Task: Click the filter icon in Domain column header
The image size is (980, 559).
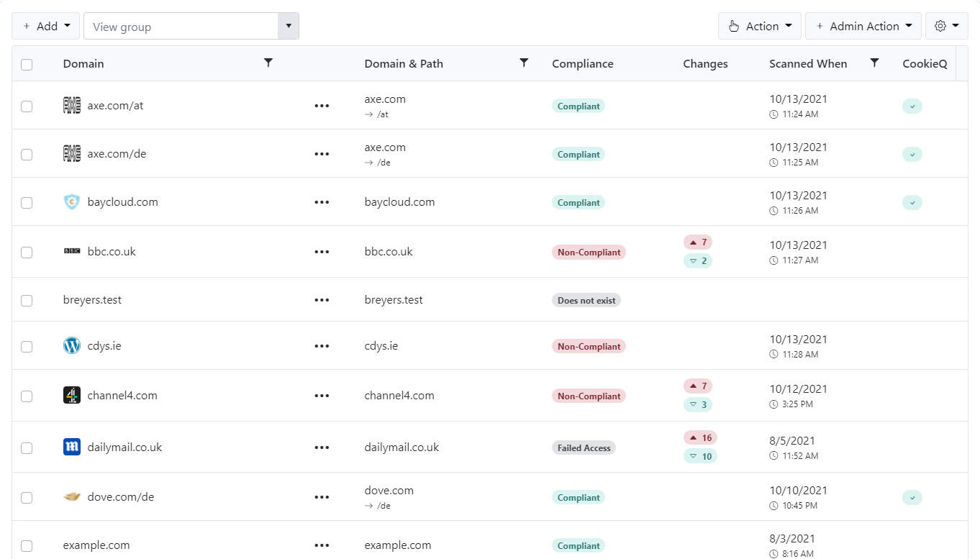Action: tap(268, 63)
